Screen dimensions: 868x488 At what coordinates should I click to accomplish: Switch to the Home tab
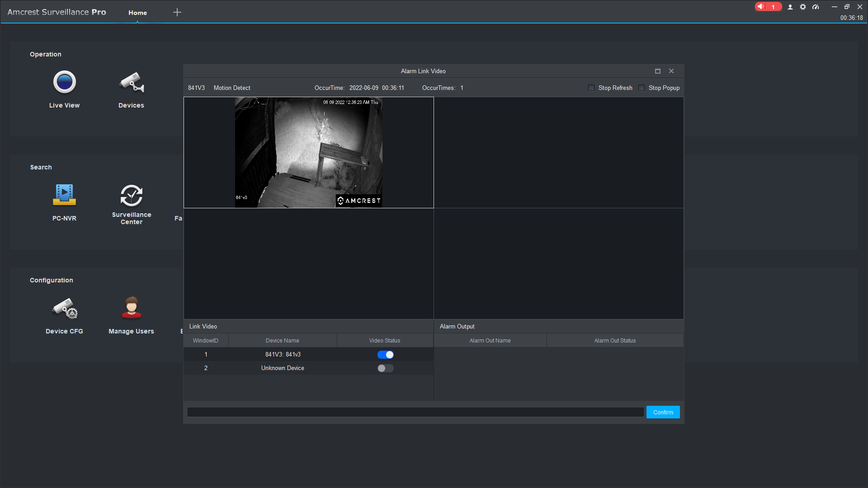pos(137,13)
